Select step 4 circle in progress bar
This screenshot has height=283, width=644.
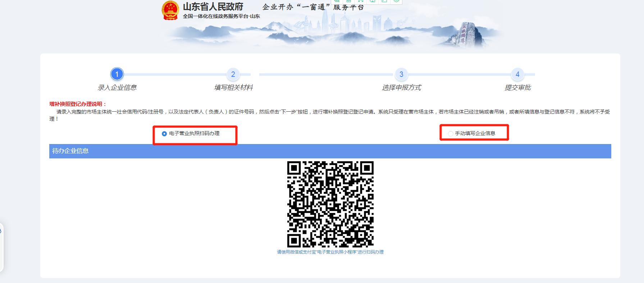tap(517, 74)
